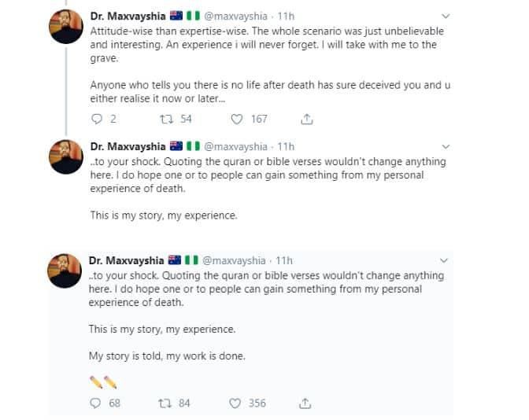The width and height of the screenshot is (529, 420).
Task: Reply to the tweet with 68 replies
Action: point(98,403)
